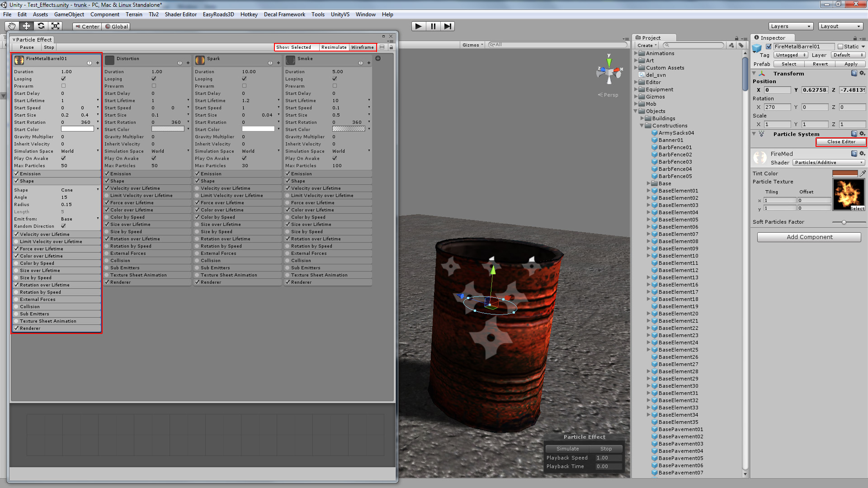868x488 pixels.
Task: Add a new particle system with plus icon
Action: point(378,58)
